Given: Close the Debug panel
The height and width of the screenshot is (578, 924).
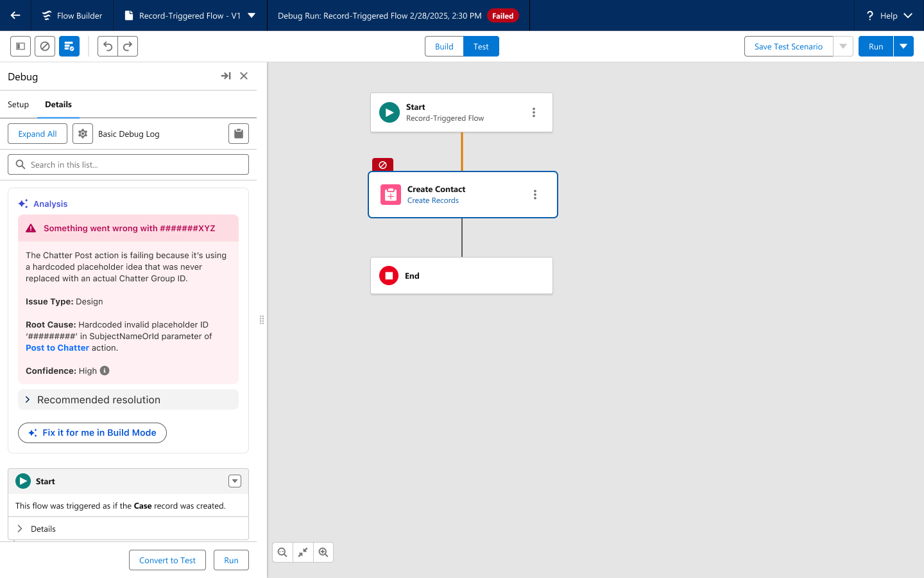Looking at the screenshot, I should click(x=244, y=76).
